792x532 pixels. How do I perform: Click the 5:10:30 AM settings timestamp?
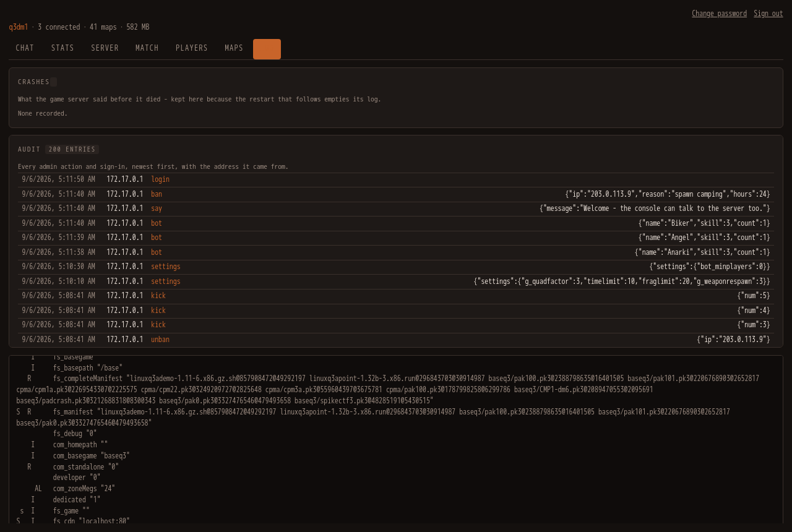click(59, 267)
